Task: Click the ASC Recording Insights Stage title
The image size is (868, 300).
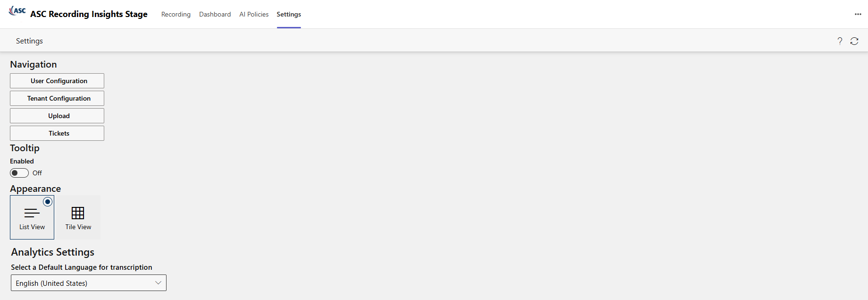Action: pos(89,14)
